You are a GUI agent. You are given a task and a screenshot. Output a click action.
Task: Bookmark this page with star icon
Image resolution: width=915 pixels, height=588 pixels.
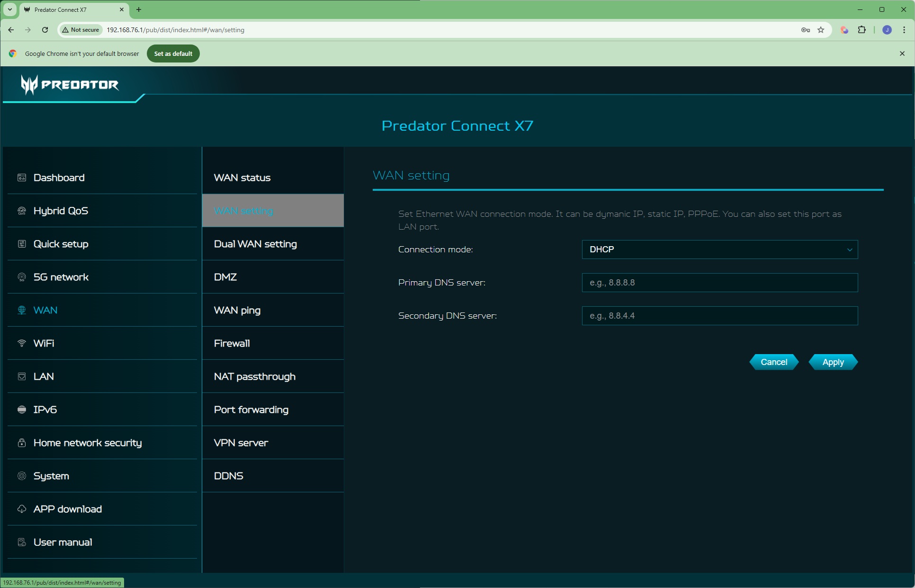(821, 30)
